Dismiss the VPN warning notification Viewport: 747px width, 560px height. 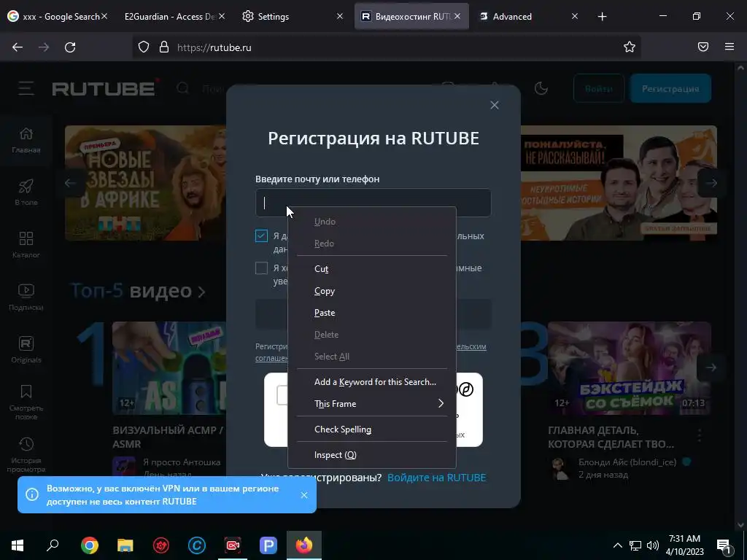coord(304,495)
